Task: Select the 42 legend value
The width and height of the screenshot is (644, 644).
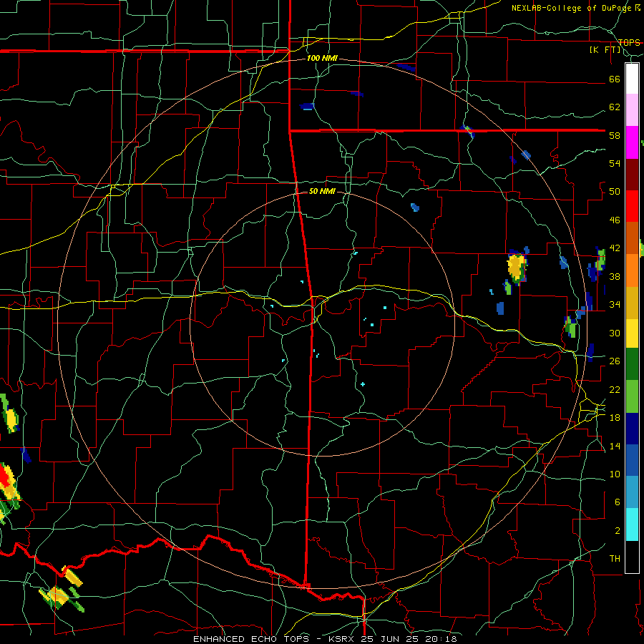Action: point(615,248)
